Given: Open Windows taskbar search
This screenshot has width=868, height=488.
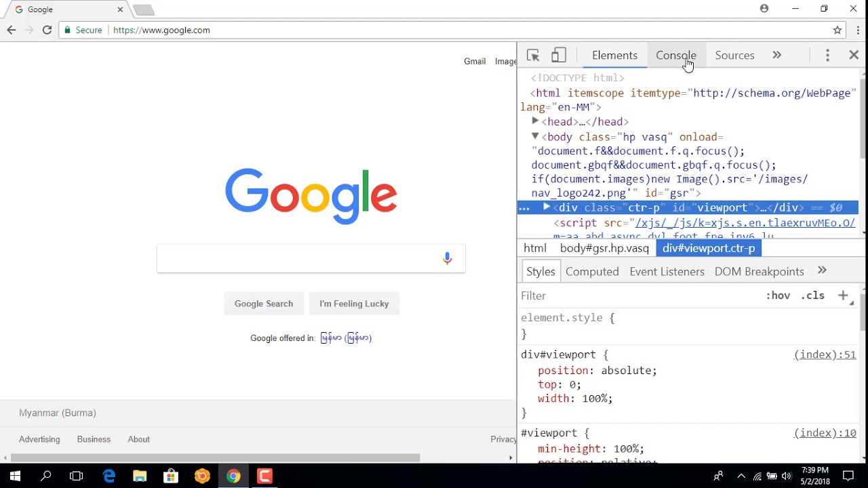Looking at the screenshot, I should click(46, 476).
